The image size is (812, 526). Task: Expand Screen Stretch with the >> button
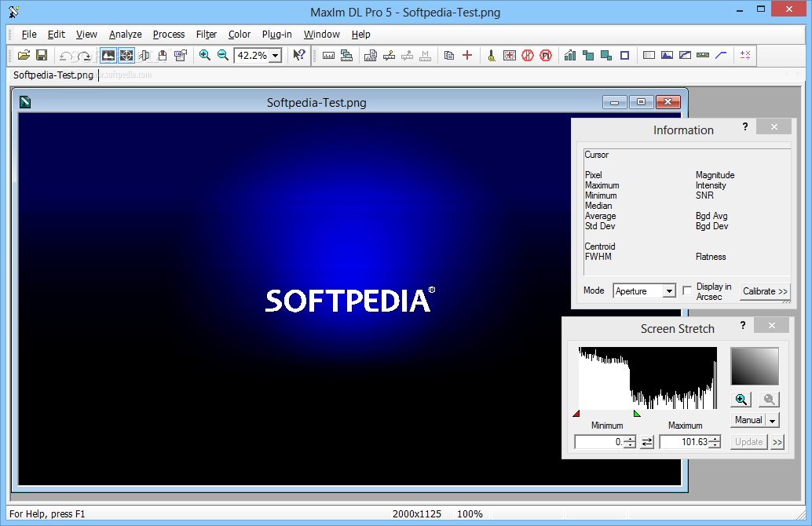(x=777, y=442)
